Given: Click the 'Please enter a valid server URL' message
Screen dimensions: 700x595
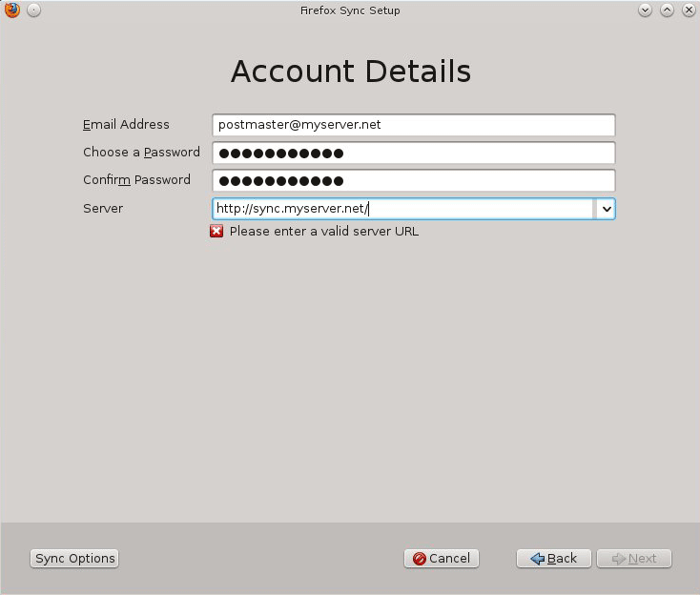Looking at the screenshot, I should coord(324,231).
